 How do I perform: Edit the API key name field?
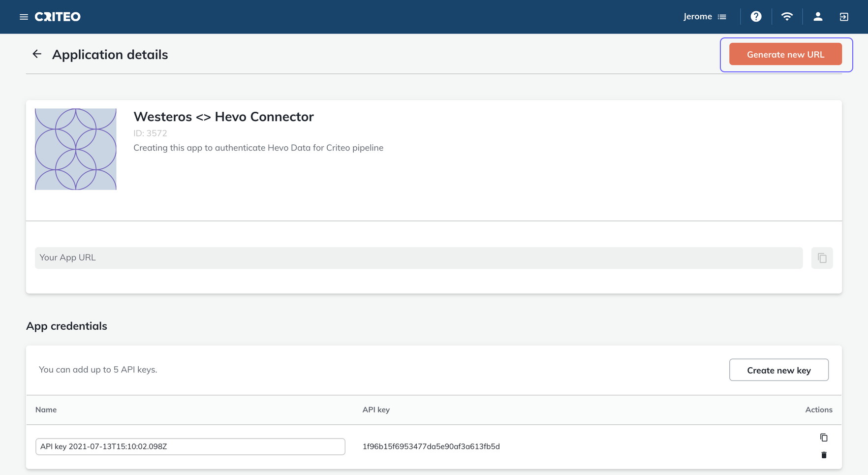[x=190, y=446]
